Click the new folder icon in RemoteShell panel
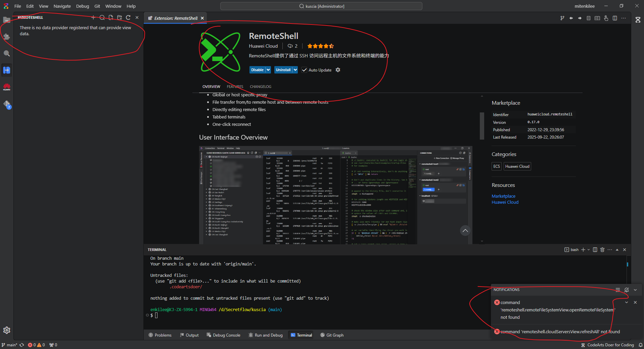644x349 pixels. [x=120, y=17]
